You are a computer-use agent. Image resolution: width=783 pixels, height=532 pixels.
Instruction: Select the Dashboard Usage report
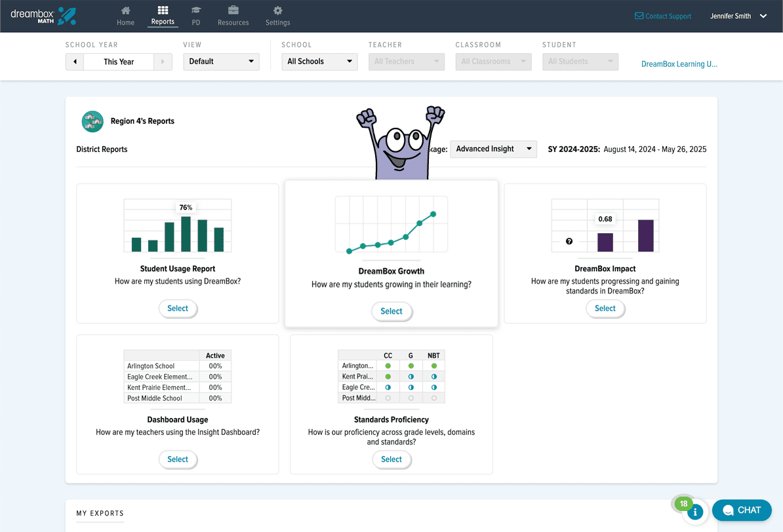coord(178,459)
